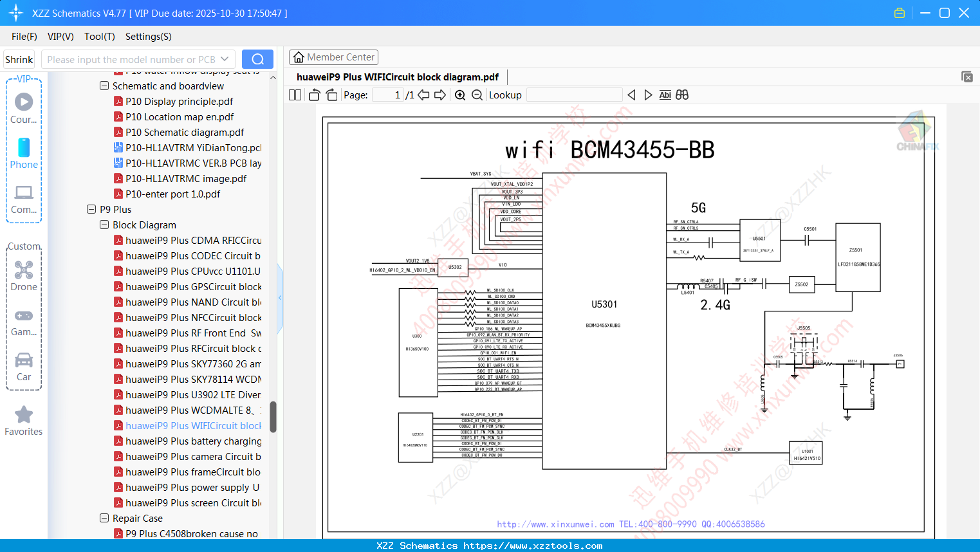Screen dimensions: 980x552
Task: Collapse the P9 Plus tree node
Action: [91, 209]
